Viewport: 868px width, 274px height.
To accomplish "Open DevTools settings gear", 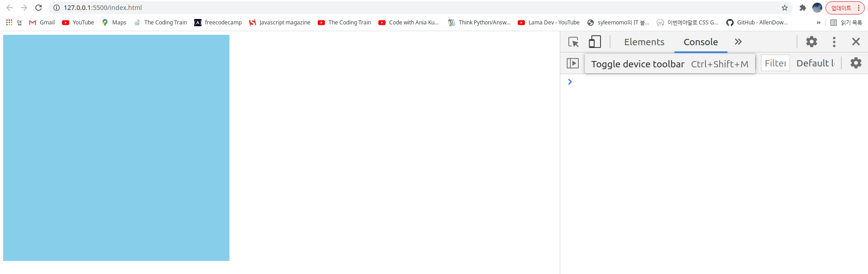I will tap(811, 42).
